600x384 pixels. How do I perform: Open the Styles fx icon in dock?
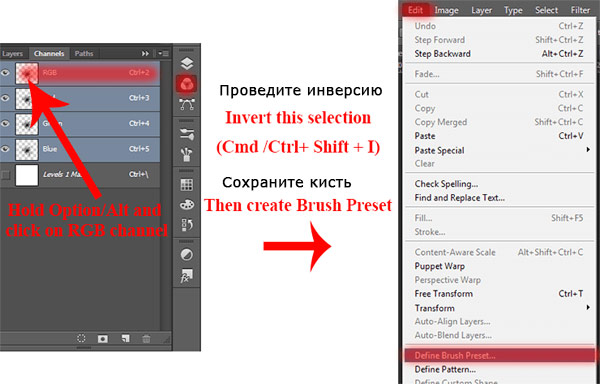coord(187,275)
